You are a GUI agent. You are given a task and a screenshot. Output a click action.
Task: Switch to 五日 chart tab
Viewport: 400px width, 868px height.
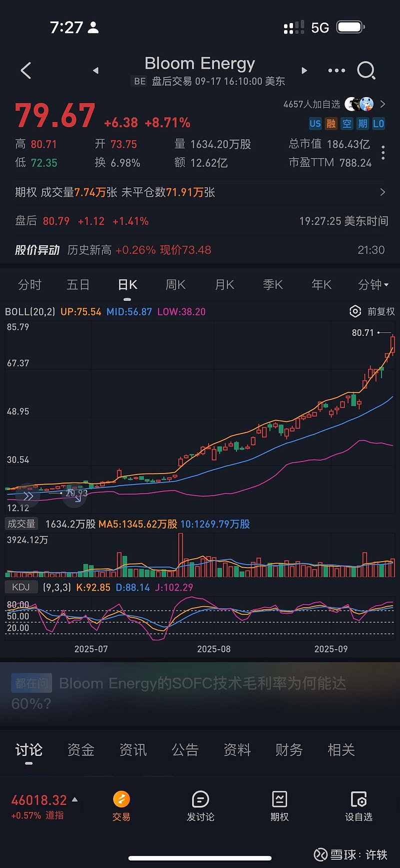(78, 285)
